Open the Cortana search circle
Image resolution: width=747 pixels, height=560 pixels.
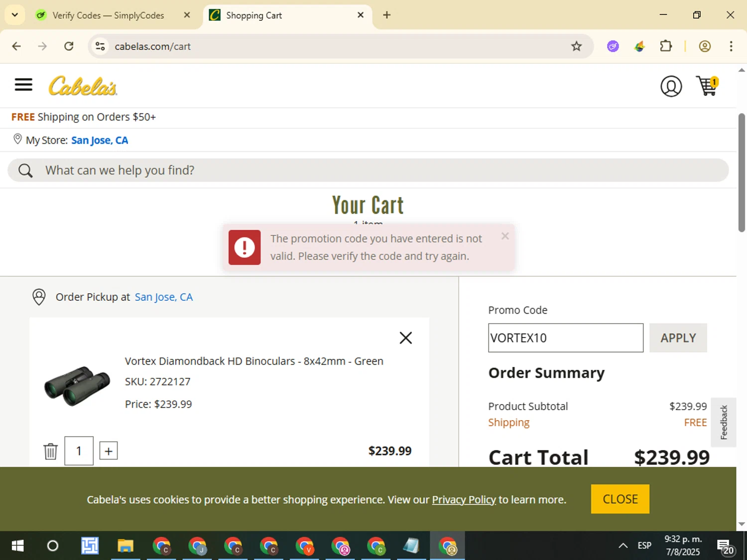click(52, 546)
